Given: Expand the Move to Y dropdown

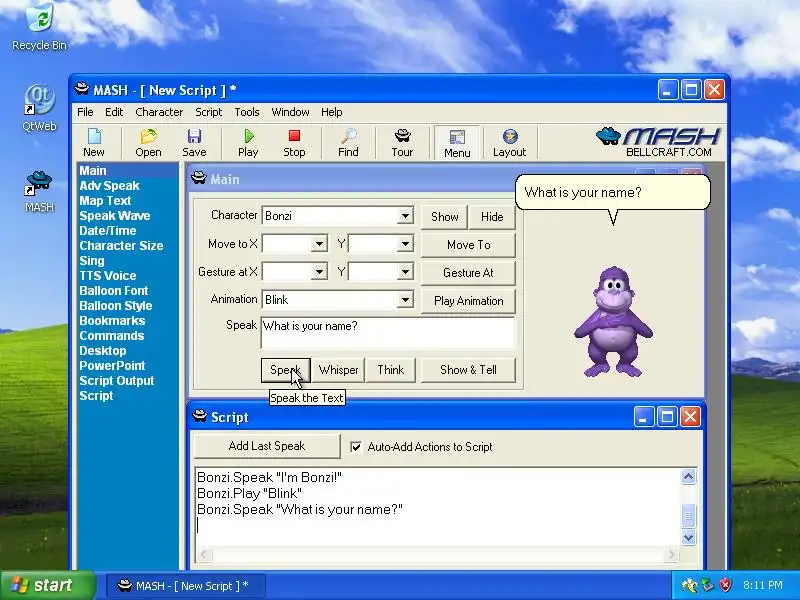Looking at the screenshot, I should 405,244.
